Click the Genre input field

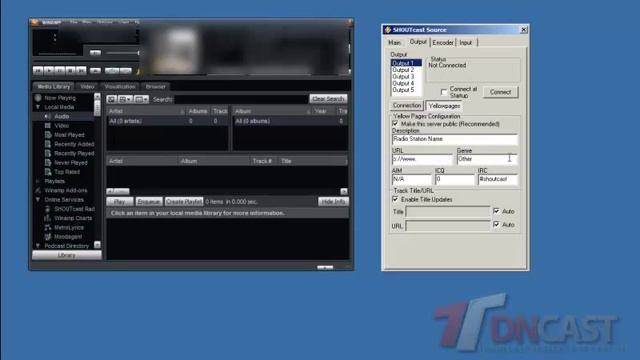[487, 159]
